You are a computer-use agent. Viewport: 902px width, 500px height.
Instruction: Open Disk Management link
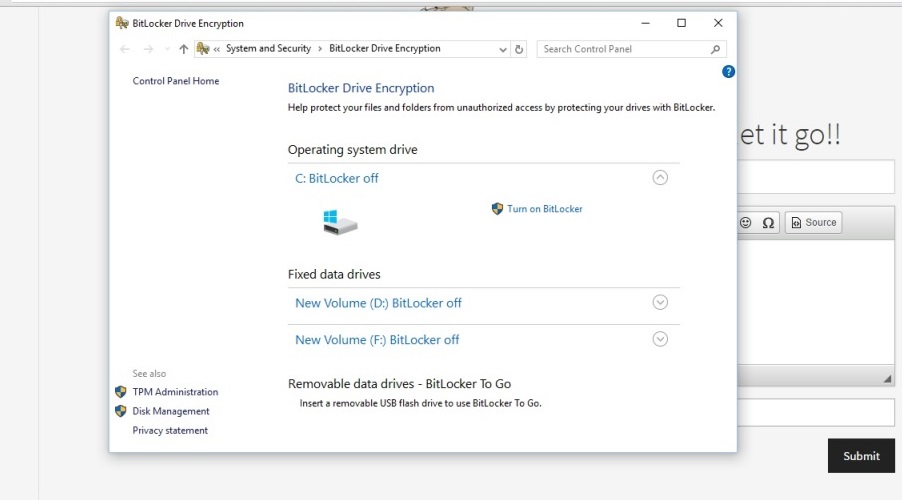click(171, 411)
